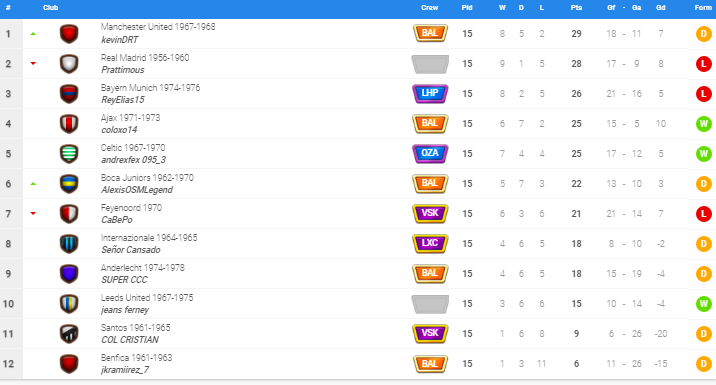Sort table by Pts column header
Viewport: 716px width, 385px height.
[576, 8]
